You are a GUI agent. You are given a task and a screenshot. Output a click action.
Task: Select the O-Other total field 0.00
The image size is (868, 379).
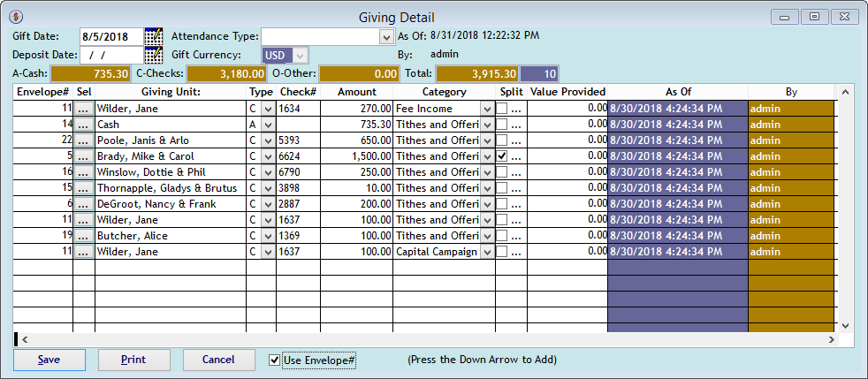[x=359, y=73]
